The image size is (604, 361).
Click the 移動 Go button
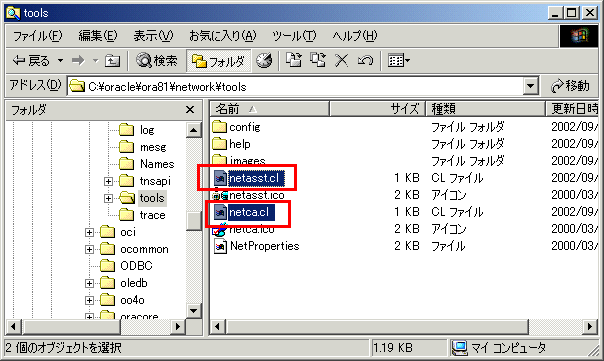[x=570, y=86]
